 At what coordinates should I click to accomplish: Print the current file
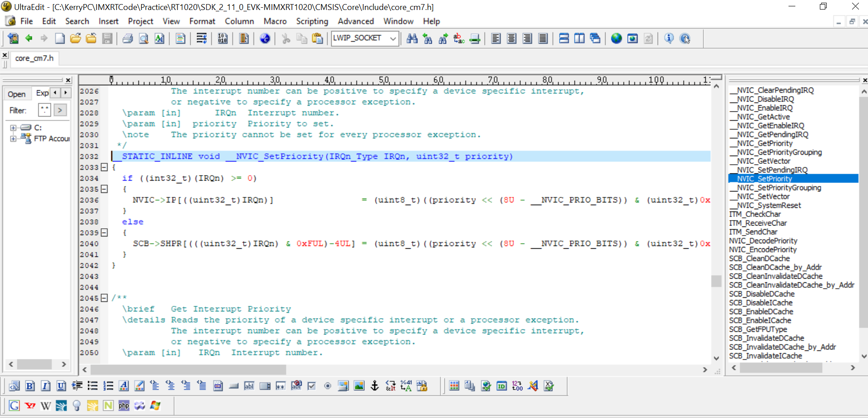[x=128, y=39]
